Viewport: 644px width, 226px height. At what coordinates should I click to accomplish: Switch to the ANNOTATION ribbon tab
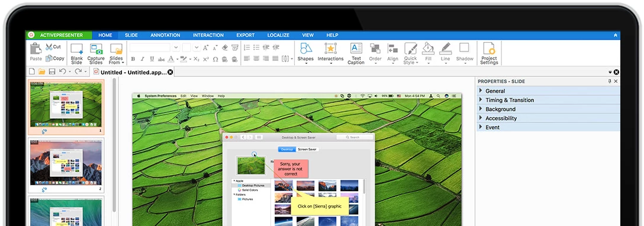click(165, 35)
